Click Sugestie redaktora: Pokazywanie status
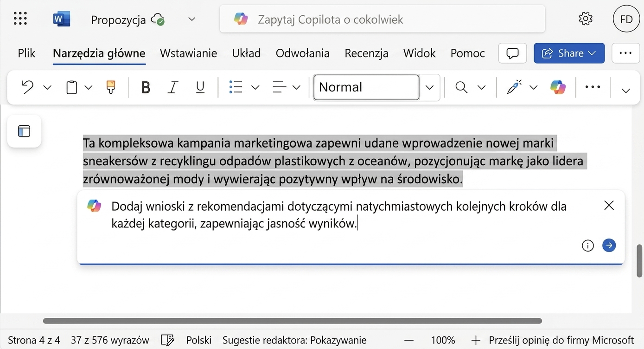The width and height of the screenshot is (644, 349). pos(294,340)
